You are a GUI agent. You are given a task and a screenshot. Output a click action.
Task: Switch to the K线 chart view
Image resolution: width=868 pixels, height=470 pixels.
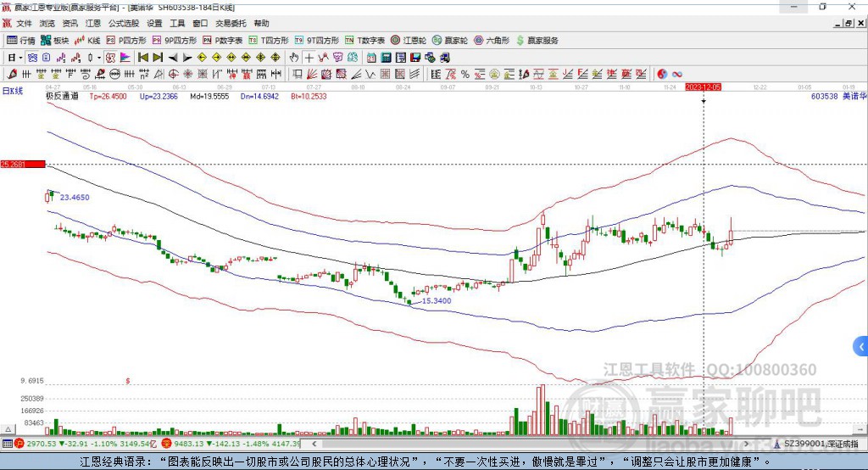click(x=87, y=41)
